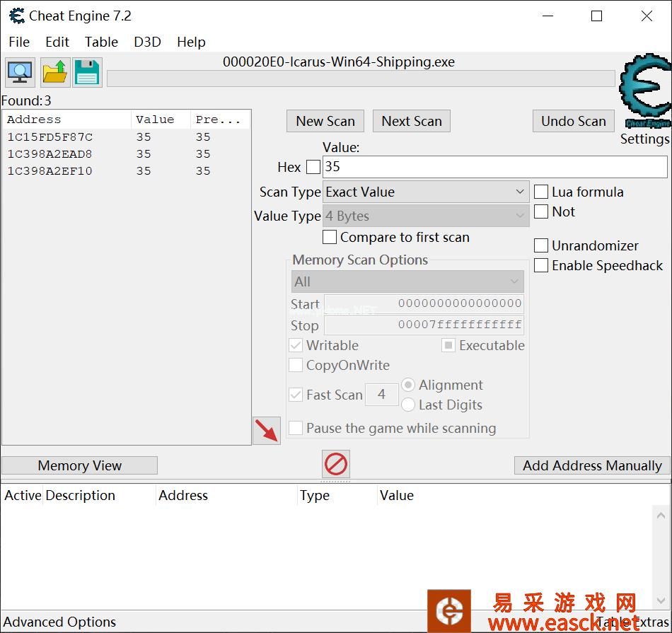The height and width of the screenshot is (633, 672).
Task: Turn on Enable Speedhack
Action: 541,265
